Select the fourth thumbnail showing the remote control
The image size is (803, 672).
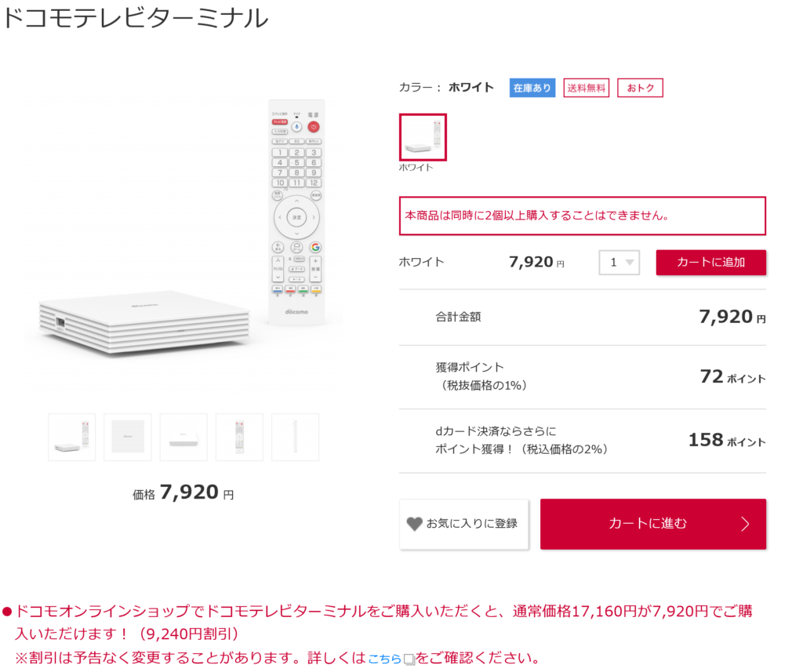coord(239,437)
